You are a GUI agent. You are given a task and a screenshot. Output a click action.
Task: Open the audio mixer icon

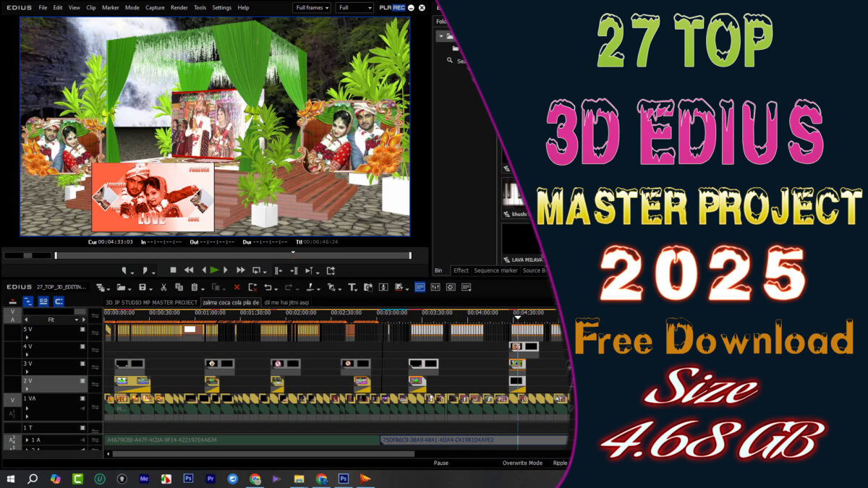(435, 288)
